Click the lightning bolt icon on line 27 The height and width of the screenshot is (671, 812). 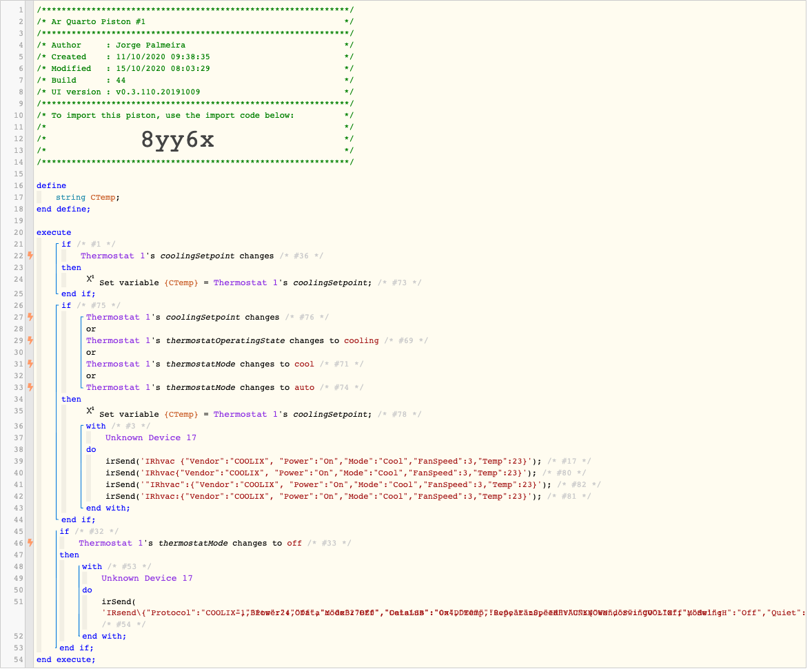(30, 317)
